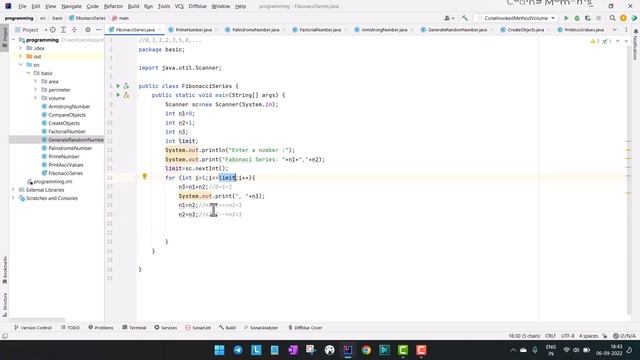
Task: Start the Debug bug icon in toolbar
Action: click(x=577, y=18)
